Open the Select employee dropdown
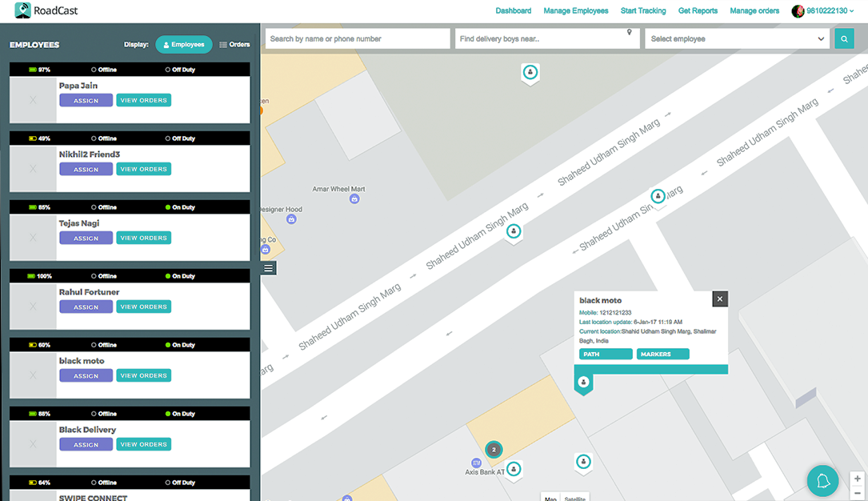Screen dimensions: 868x501 [x=737, y=38]
